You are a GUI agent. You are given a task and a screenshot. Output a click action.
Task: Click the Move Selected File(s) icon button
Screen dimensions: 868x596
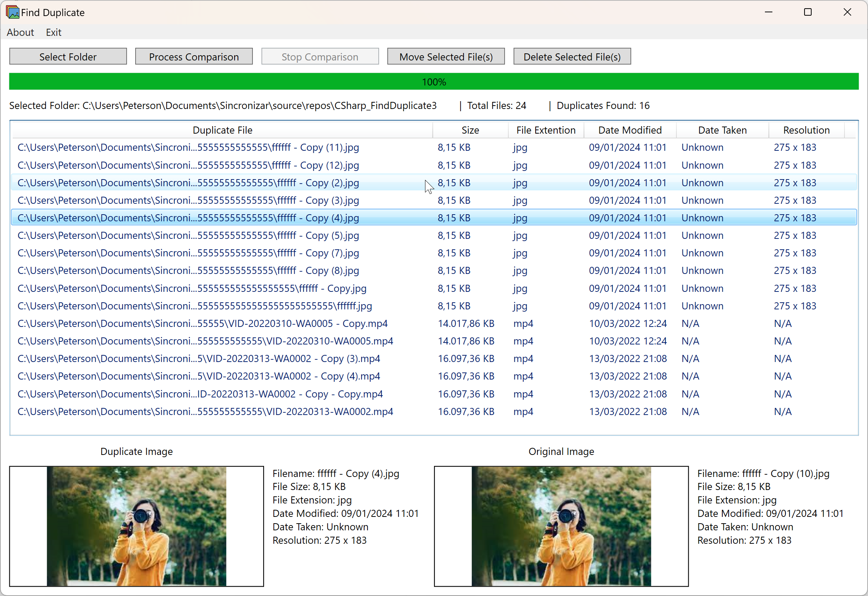point(447,56)
